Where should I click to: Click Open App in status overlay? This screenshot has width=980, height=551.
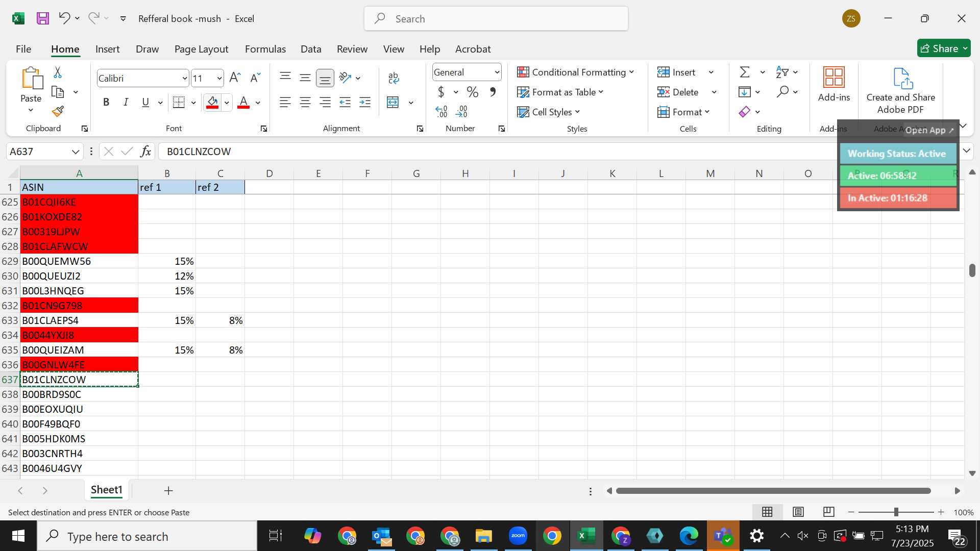coord(929,130)
